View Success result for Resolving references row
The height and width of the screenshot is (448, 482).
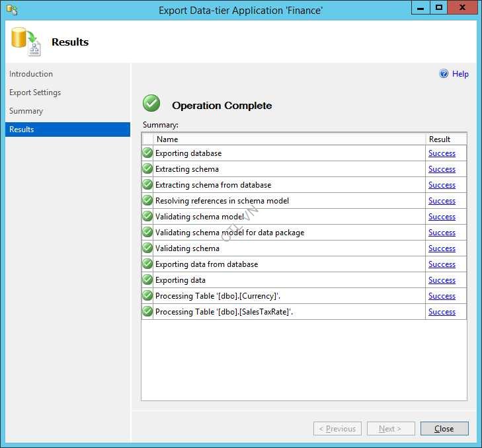point(442,201)
